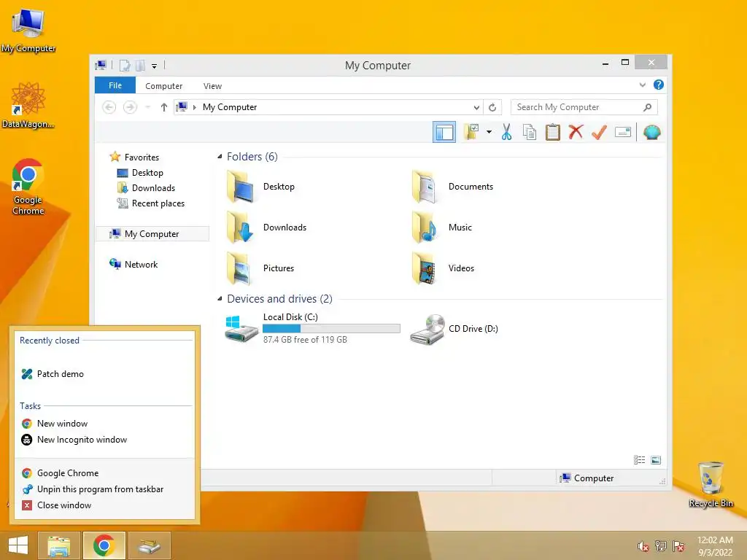This screenshot has width=747, height=560.
Task: Open the recent locations dropdown arrow
Action: (x=147, y=107)
